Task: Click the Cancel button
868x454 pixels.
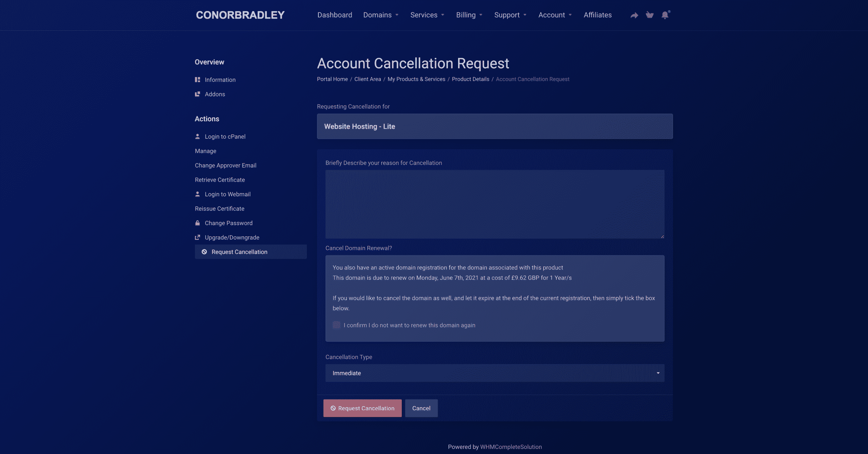Action: coord(421,408)
